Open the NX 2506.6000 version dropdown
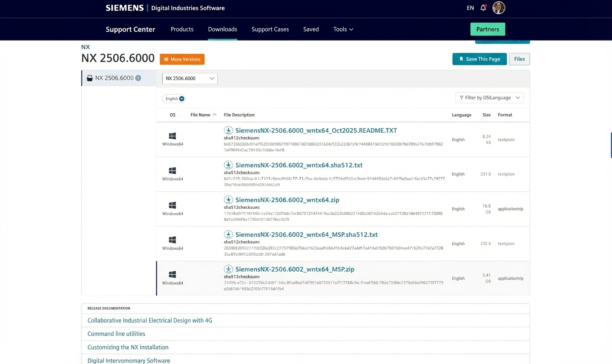Screen dimensions: 612x364 [190, 78]
